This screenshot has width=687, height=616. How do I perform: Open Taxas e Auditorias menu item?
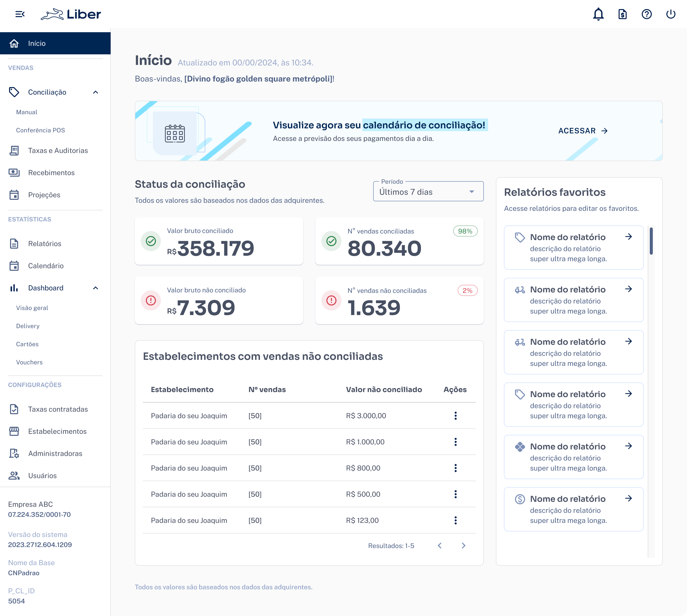58,151
